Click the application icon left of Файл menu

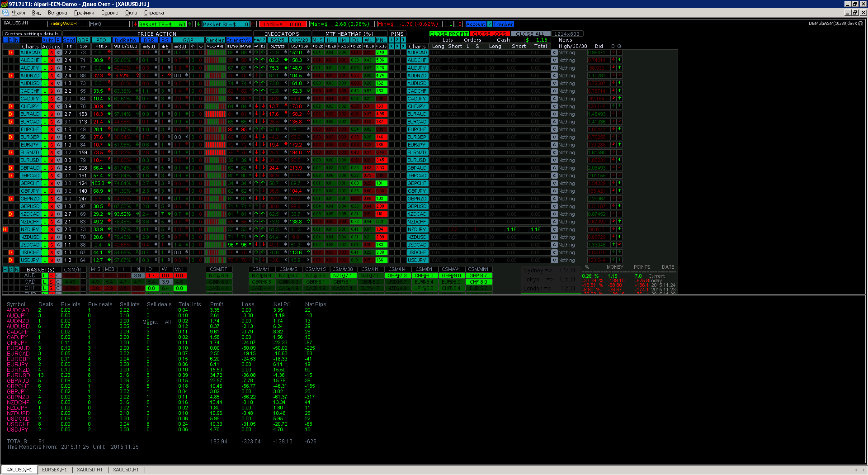5,13
